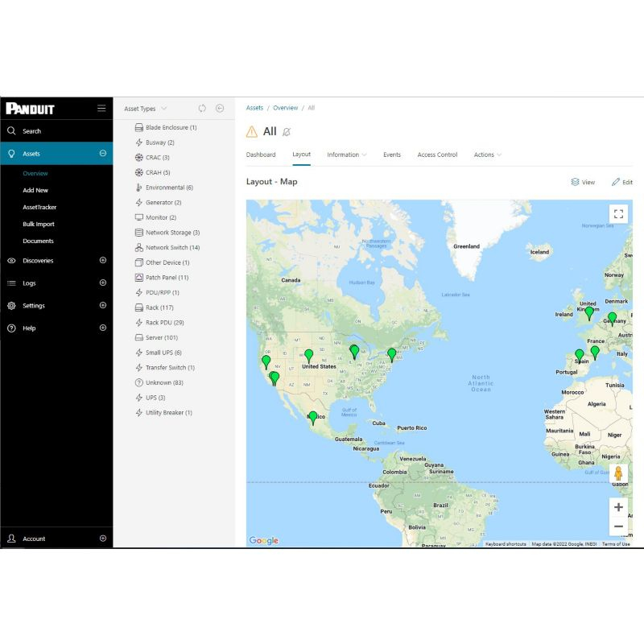Click the orange alarm warning triangle

252,132
